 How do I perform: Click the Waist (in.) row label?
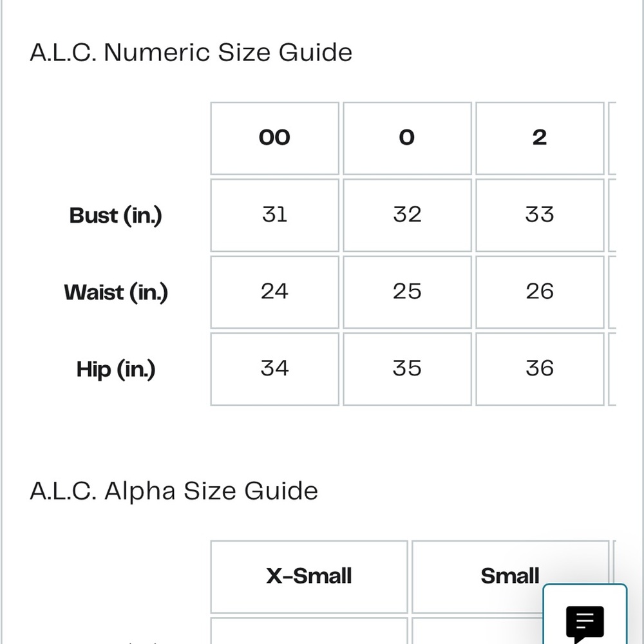[116, 292]
